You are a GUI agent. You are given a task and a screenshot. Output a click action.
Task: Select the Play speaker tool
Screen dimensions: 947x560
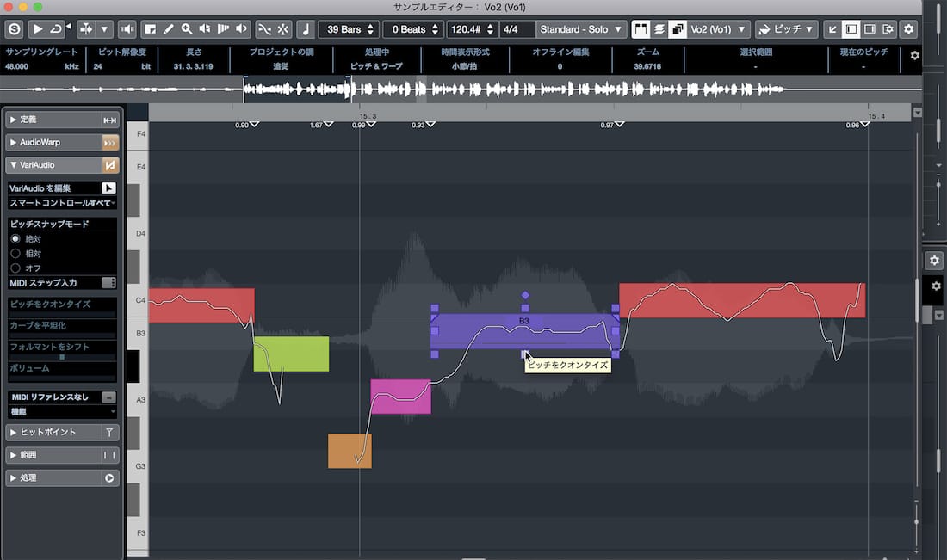[x=205, y=29]
